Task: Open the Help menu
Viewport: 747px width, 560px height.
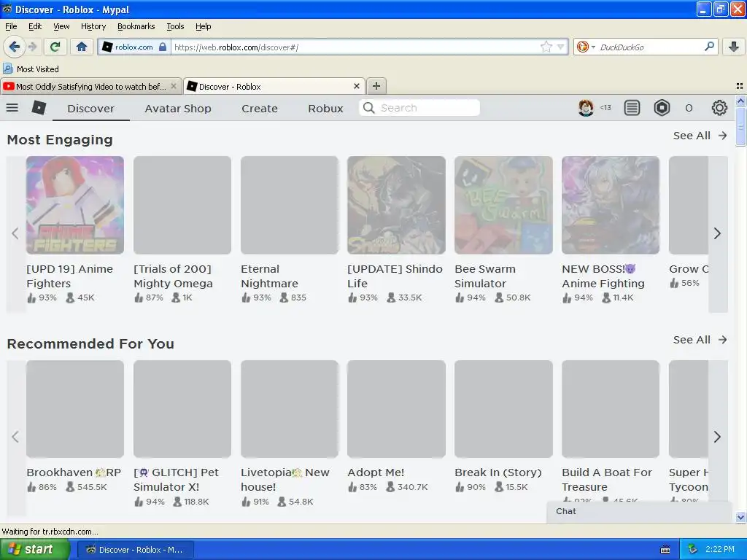Action: tap(203, 26)
